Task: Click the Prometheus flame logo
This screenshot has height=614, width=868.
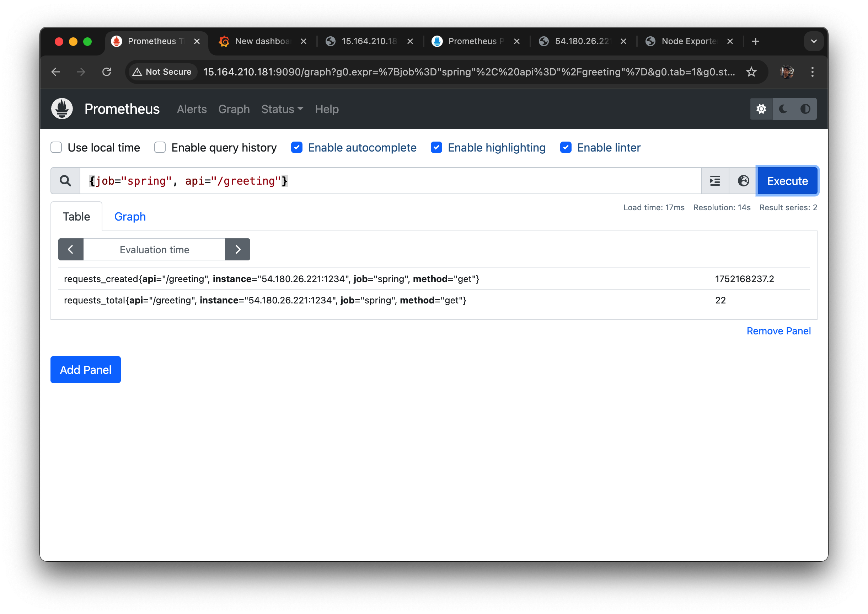Action: click(62, 109)
